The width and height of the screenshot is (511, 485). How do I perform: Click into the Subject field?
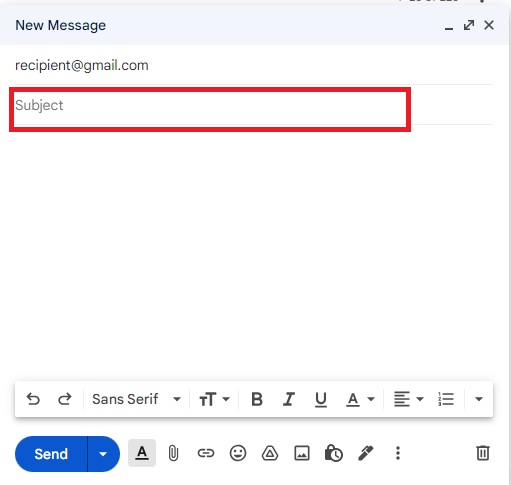pos(210,105)
